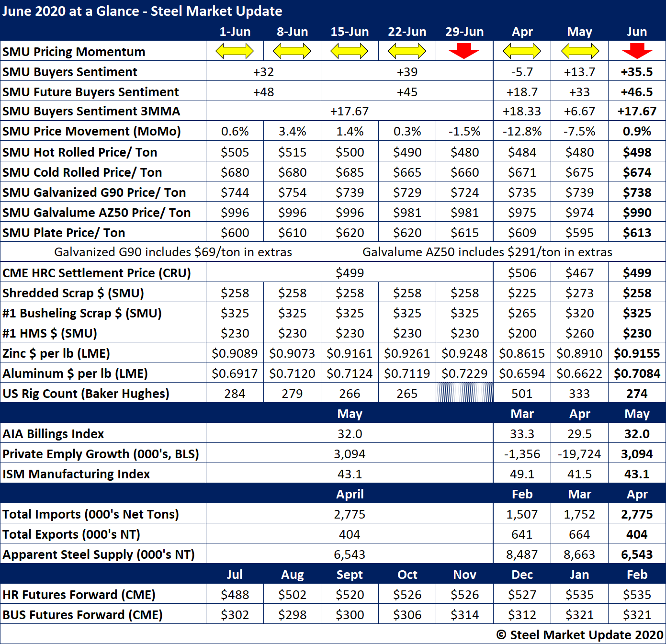Select the yellow momentum arrow under first May header
Viewport: 666px width, 644px height.
[x=580, y=51]
